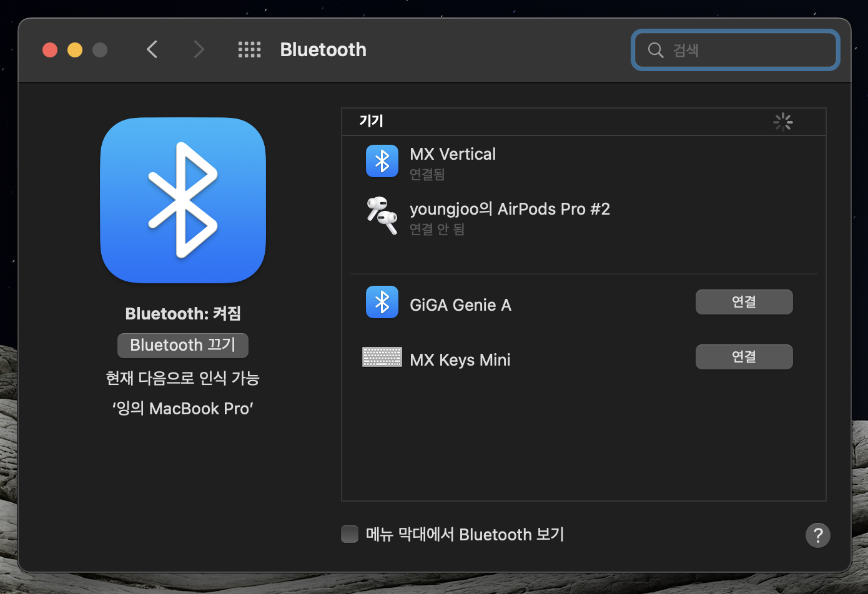Click the Bluetooth: 켜짐 status label
The width and height of the screenshot is (868, 594).
pos(183,313)
